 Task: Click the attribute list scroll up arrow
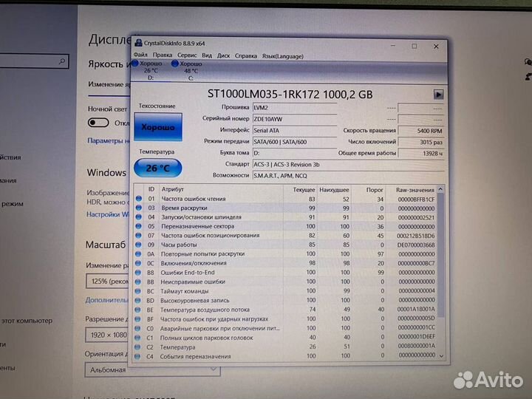click(440, 189)
